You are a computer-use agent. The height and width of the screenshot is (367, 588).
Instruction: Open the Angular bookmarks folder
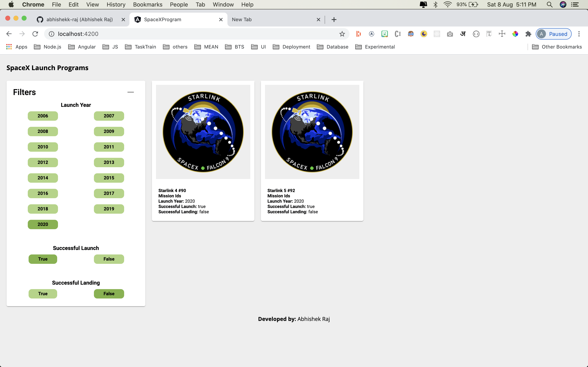click(82, 47)
